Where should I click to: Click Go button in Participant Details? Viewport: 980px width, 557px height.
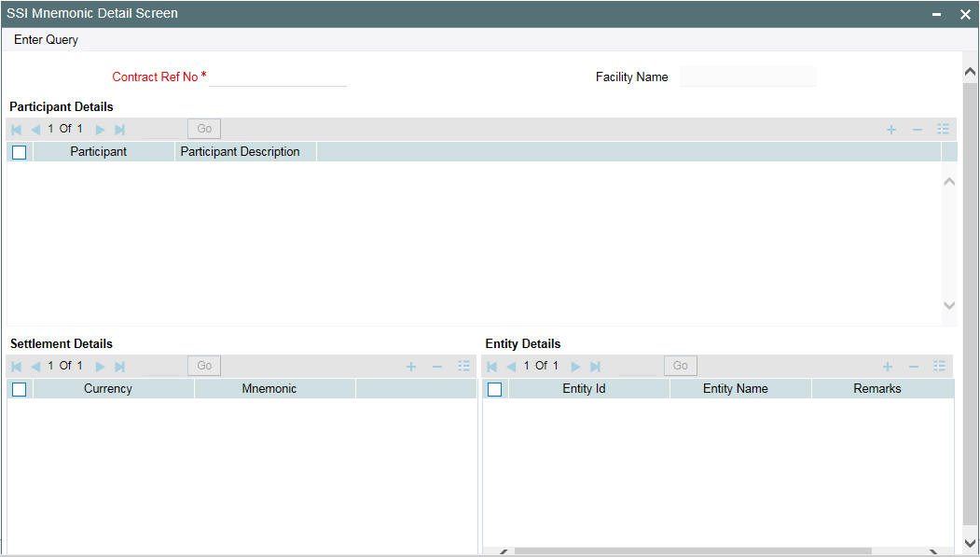[x=204, y=129]
